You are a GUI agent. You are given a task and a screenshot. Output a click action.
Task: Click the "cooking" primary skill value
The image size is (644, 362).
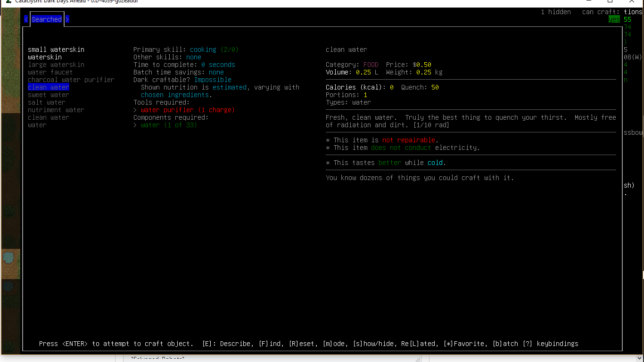[203, 49]
